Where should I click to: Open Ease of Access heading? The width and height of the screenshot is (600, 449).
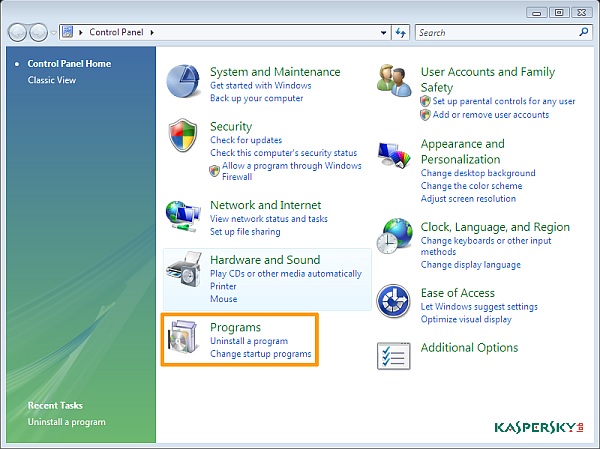(x=458, y=293)
